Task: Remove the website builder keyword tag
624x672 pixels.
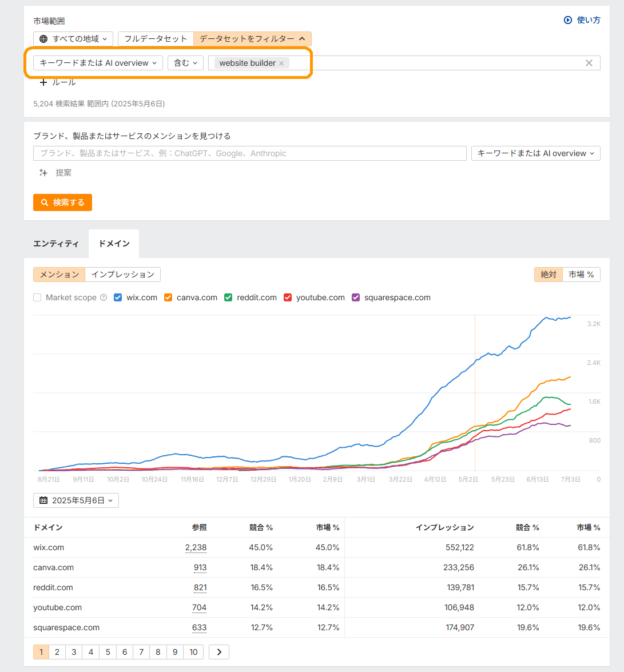Action: [281, 63]
